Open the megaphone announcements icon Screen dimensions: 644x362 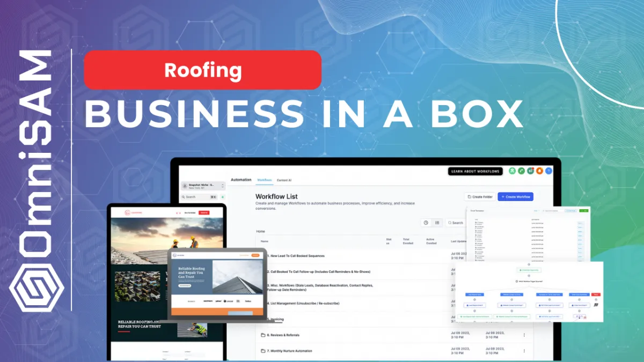(x=530, y=171)
